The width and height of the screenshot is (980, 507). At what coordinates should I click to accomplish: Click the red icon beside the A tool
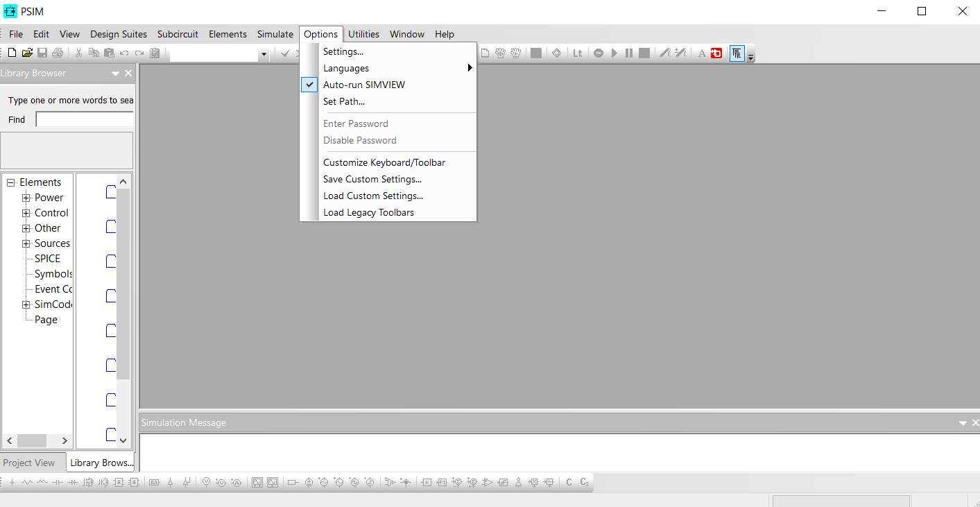click(716, 53)
